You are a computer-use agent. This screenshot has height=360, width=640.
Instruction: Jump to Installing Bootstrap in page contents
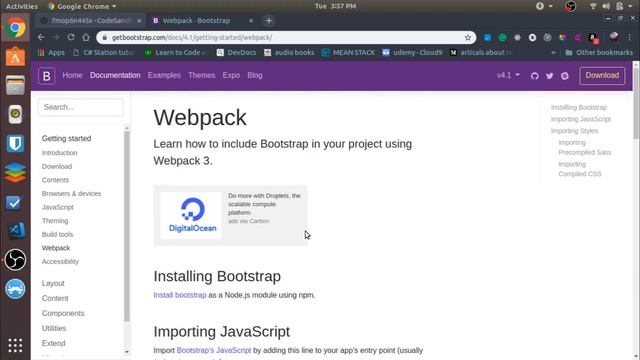(579, 107)
